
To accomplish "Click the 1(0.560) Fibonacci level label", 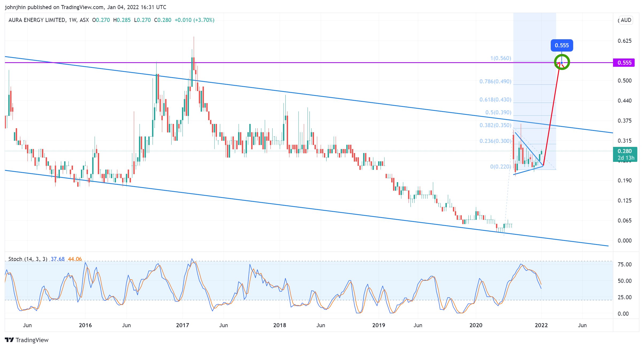I will point(501,58).
